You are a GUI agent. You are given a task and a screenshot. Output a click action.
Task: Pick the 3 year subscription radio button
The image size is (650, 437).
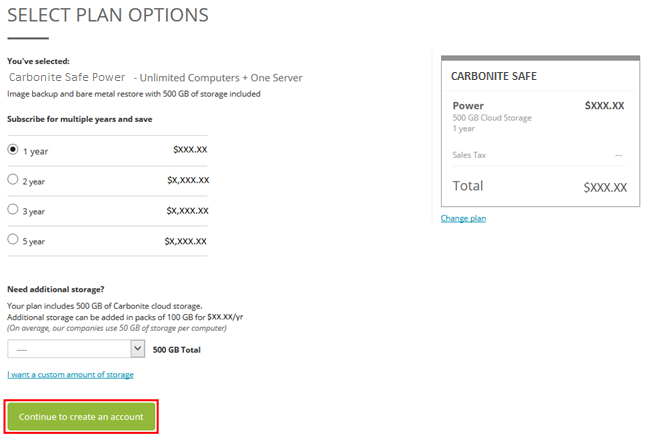click(x=13, y=210)
